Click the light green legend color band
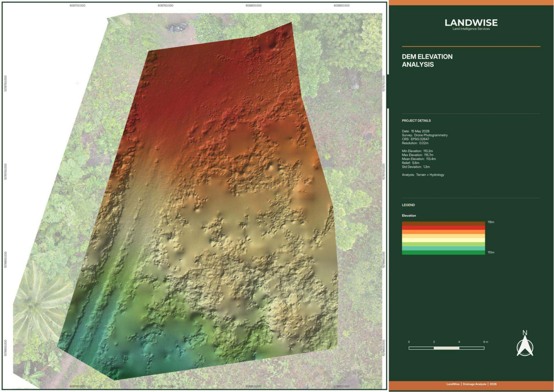This screenshot has height=392, width=554. click(443, 244)
